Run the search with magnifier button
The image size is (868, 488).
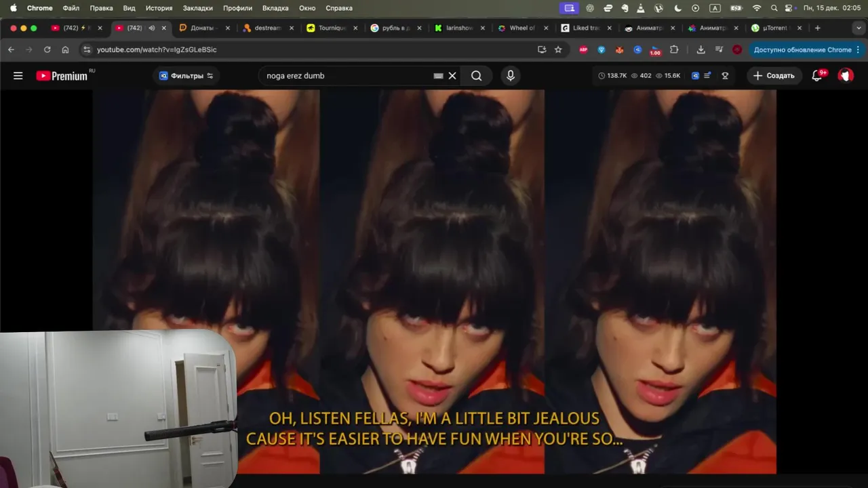coord(477,76)
